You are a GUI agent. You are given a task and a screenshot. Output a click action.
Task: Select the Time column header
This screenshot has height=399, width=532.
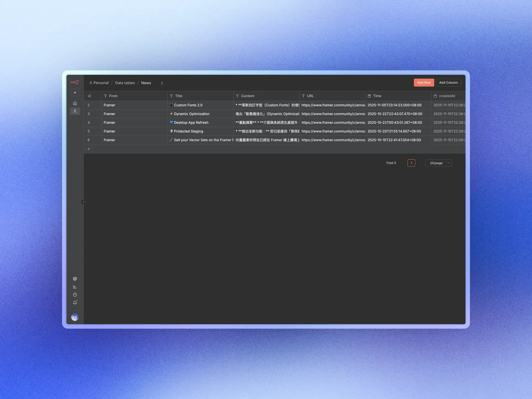(x=398, y=96)
